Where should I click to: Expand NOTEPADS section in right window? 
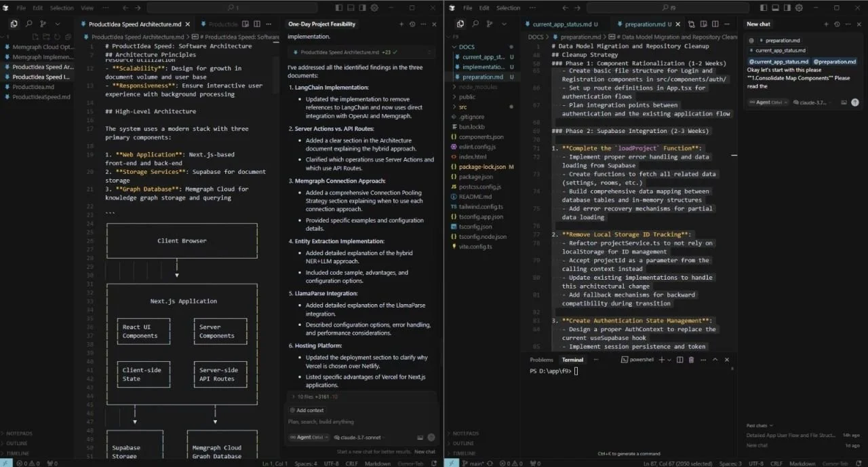click(x=466, y=433)
